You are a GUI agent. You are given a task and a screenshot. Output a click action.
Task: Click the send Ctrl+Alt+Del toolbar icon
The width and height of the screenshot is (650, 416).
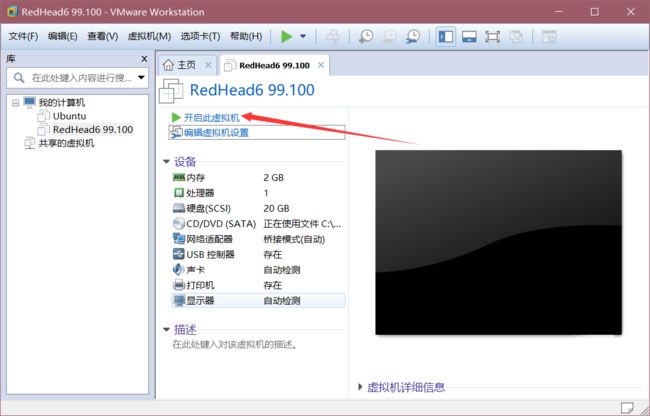point(332,36)
